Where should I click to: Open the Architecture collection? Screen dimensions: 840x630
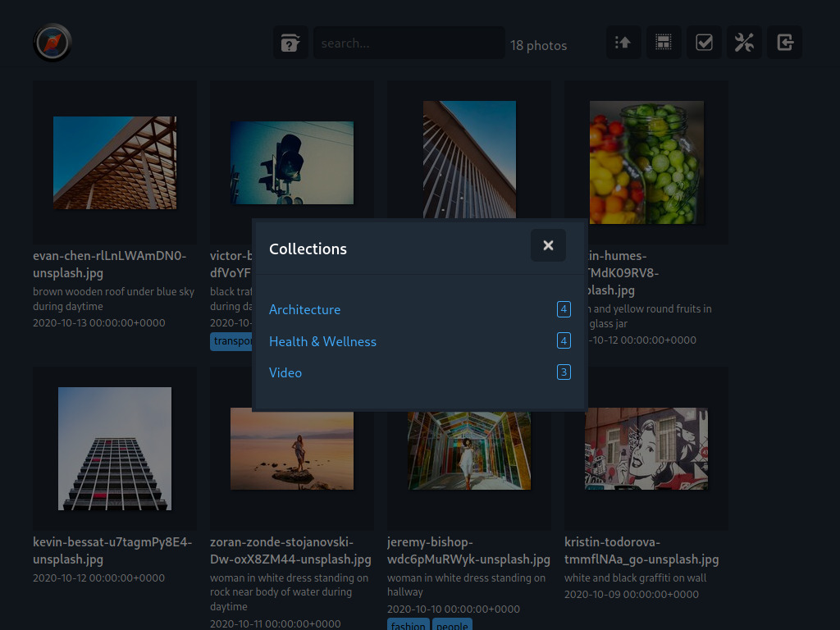(x=305, y=309)
